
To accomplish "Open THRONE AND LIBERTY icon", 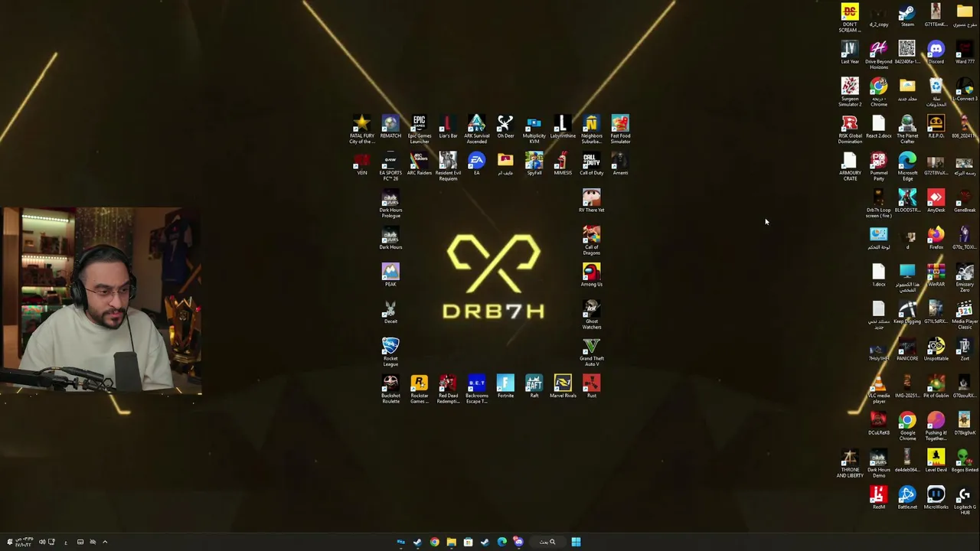I will pyautogui.click(x=850, y=464).
